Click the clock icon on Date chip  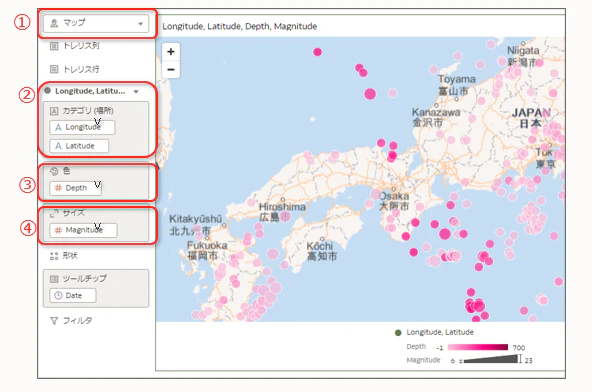pos(58,296)
